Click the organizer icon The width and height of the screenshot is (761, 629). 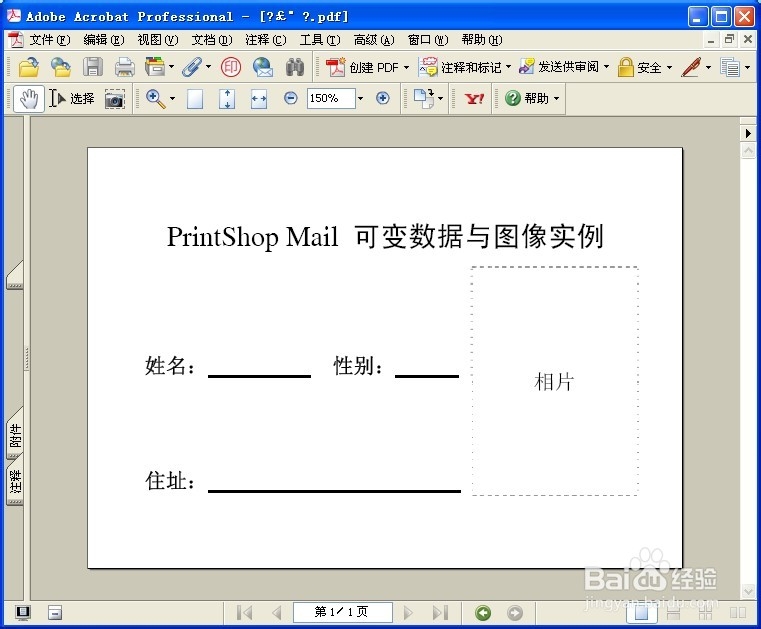click(155, 67)
